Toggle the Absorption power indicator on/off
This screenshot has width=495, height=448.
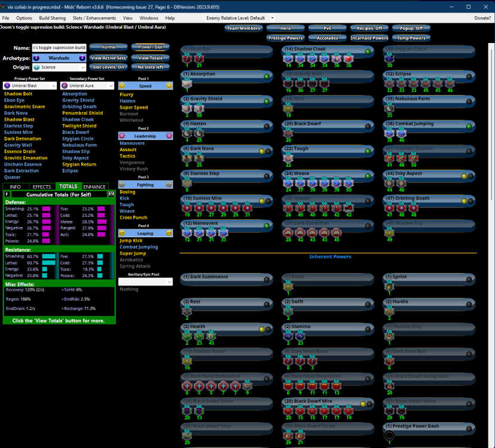267,76
